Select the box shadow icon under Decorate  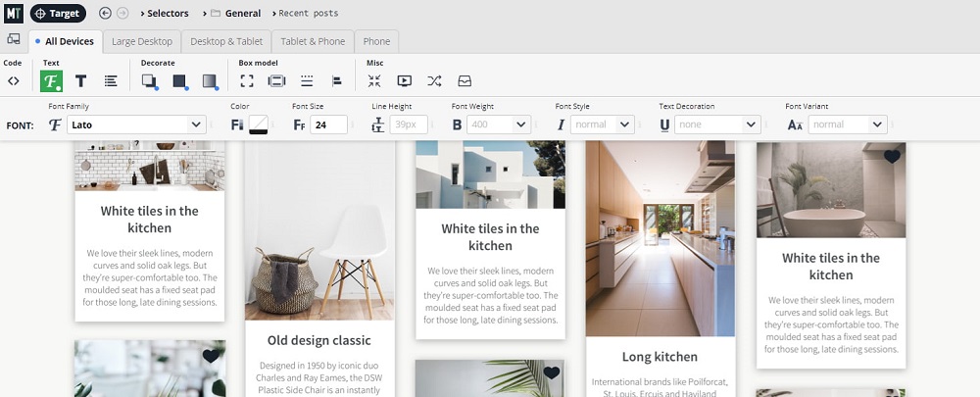[149, 81]
